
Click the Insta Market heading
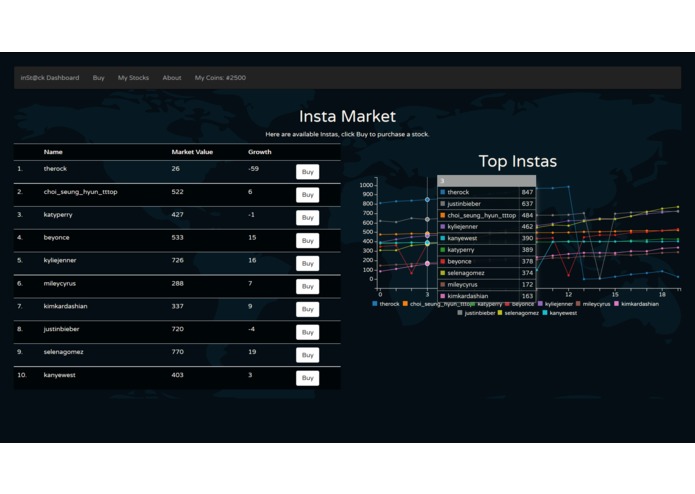(348, 117)
